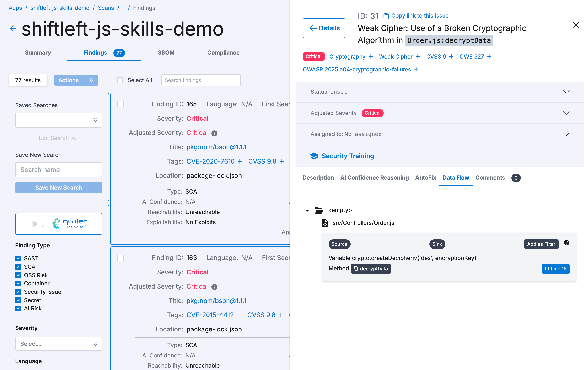Expand the Adjusted Severity row

[440, 113]
